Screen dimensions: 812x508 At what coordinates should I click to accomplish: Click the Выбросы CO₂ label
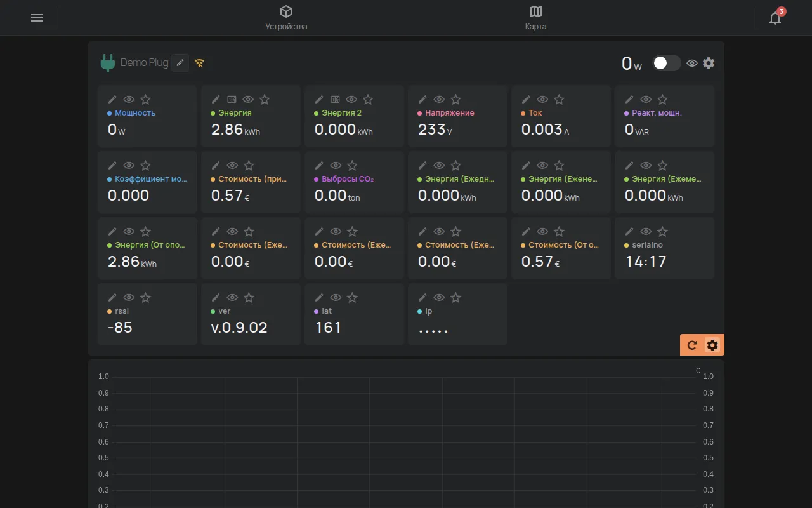pyautogui.click(x=348, y=179)
